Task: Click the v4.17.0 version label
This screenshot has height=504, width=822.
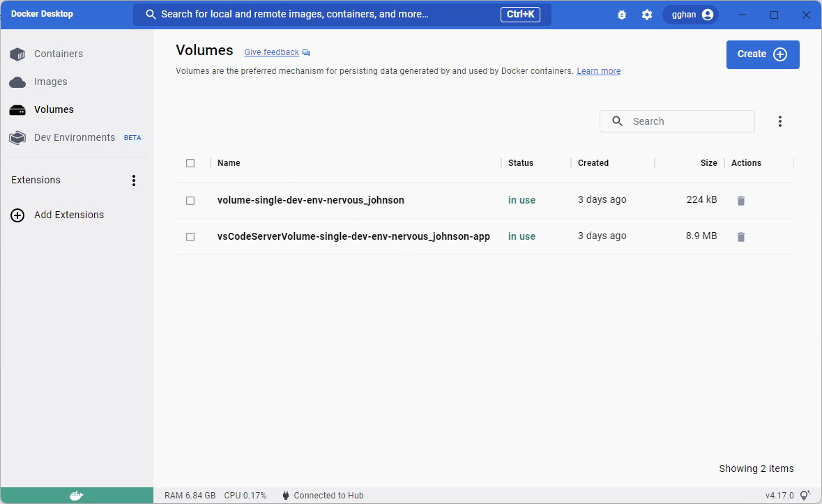Action: pos(779,496)
